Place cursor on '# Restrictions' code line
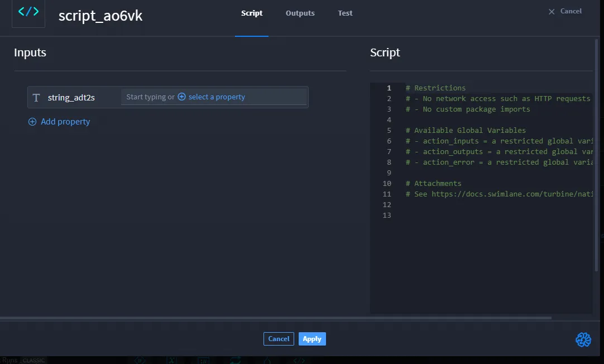This screenshot has width=604, height=364. coord(435,88)
